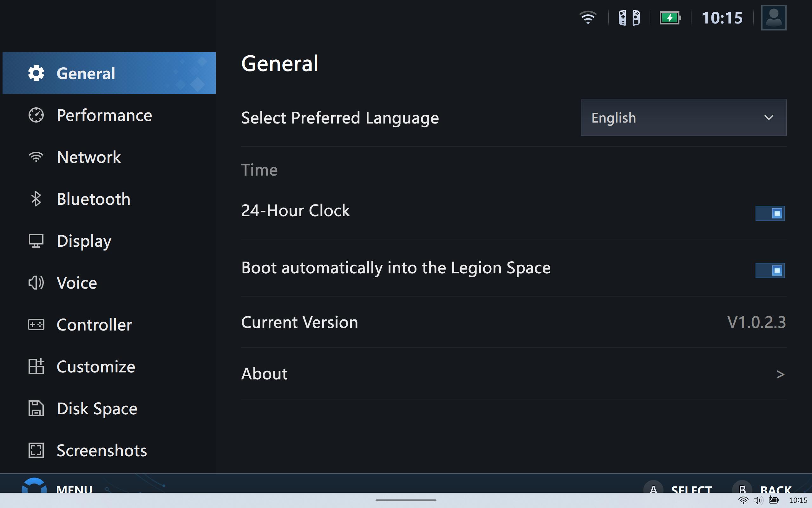Open the Network settings menu

point(109,157)
